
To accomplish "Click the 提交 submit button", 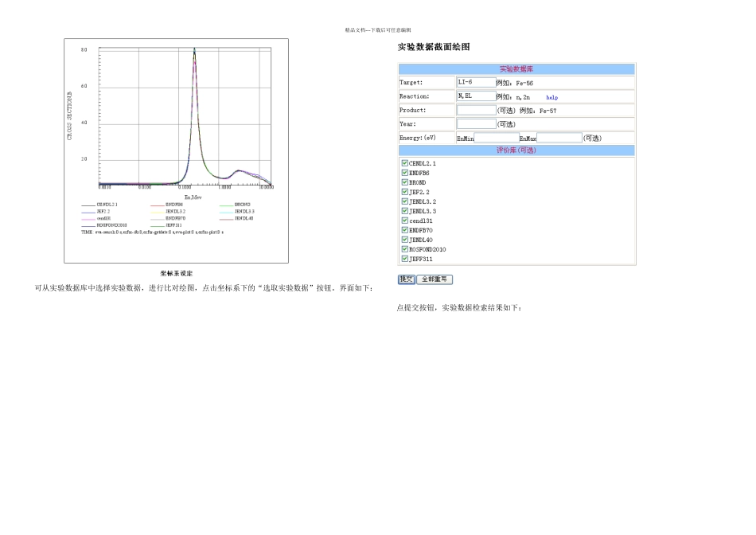I will tap(406, 279).
